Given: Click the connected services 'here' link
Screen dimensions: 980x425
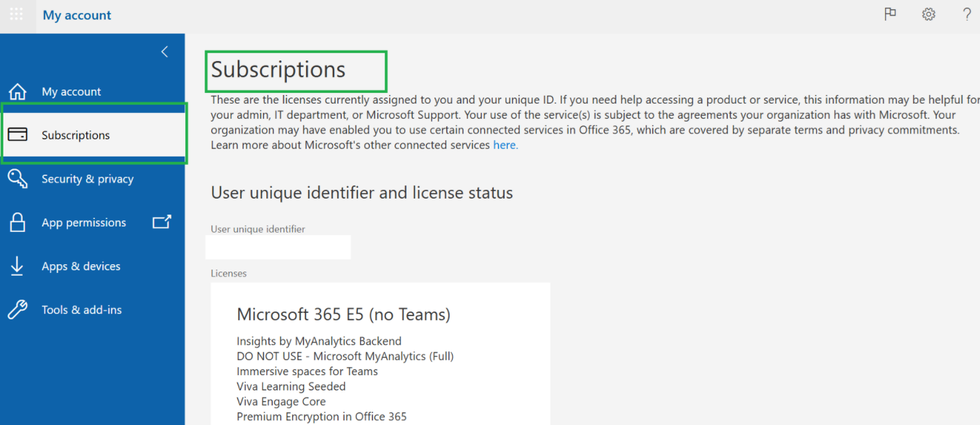Looking at the screenshot, I should click(505, 145).
